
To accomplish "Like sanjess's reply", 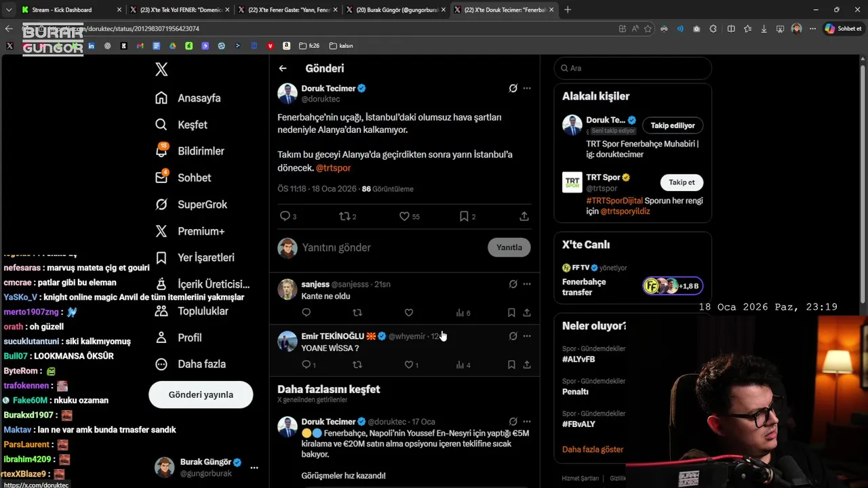I will click(409, 312).
